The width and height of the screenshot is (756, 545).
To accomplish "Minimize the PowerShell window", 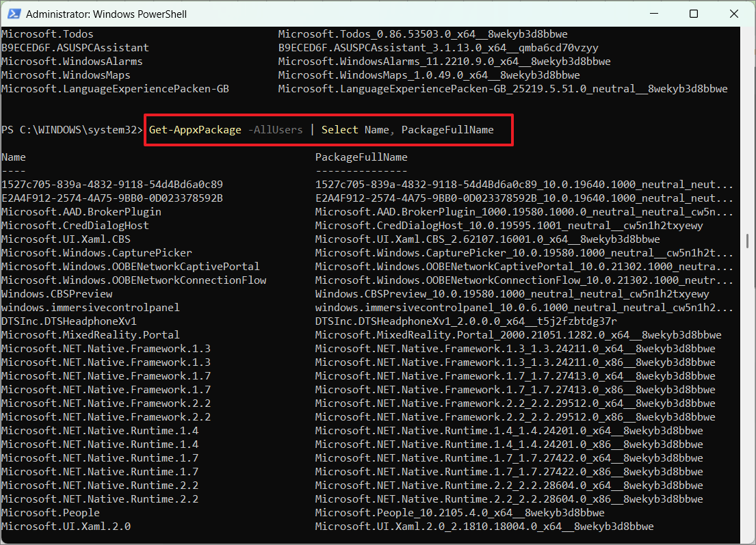I will point(654,14).
